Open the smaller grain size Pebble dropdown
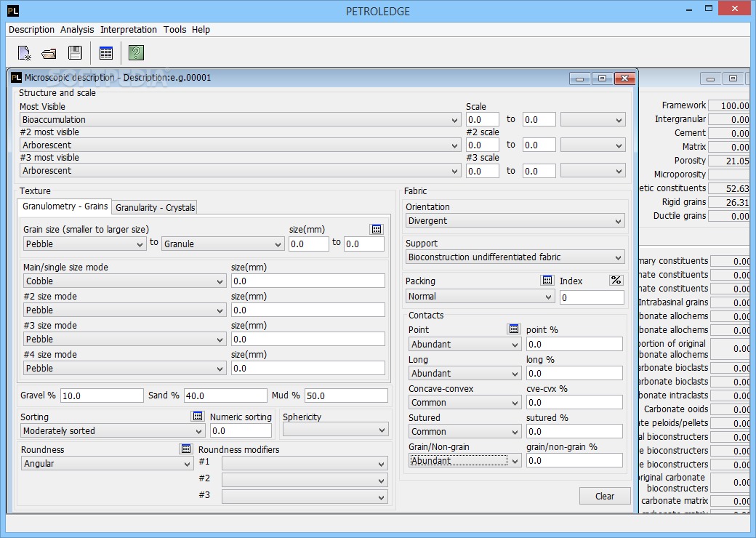 click(x=85, y=244)
